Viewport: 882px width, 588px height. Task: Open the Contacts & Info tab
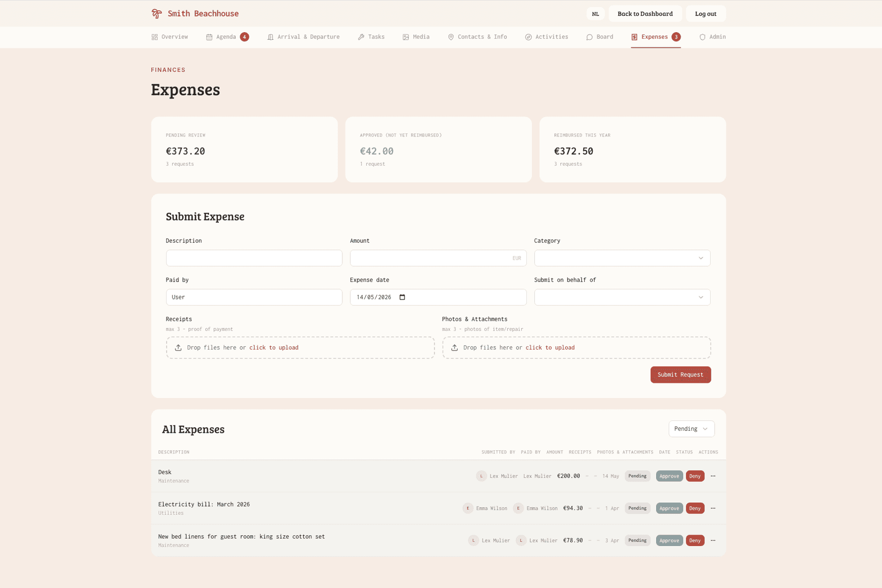coord(477,37)
